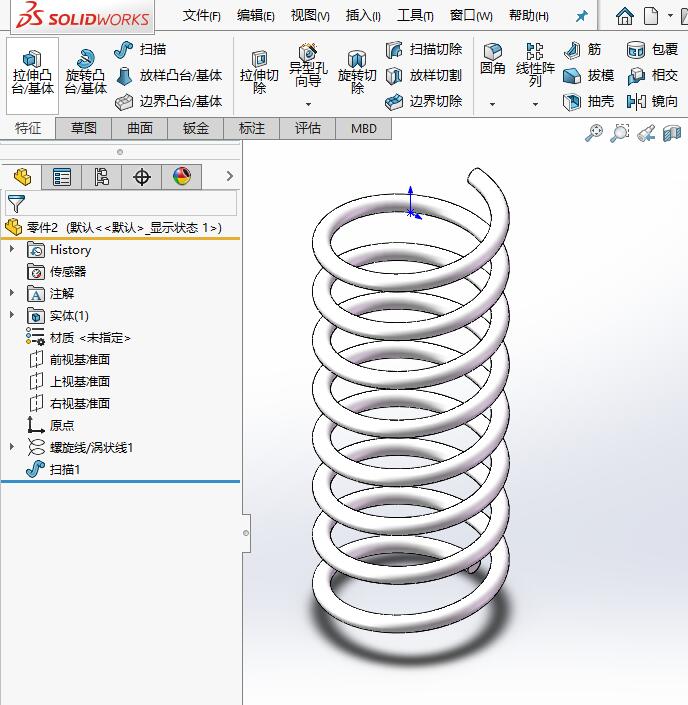Switch to the 特征 features tab
The height and width of the screenshot is (705, 688).
28,129
